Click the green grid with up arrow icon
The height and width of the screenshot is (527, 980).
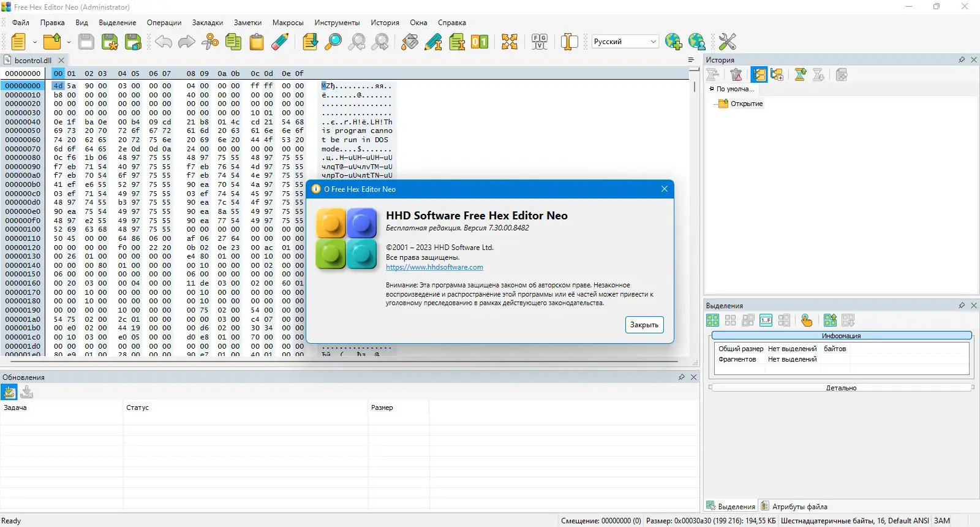coord(830,320)
